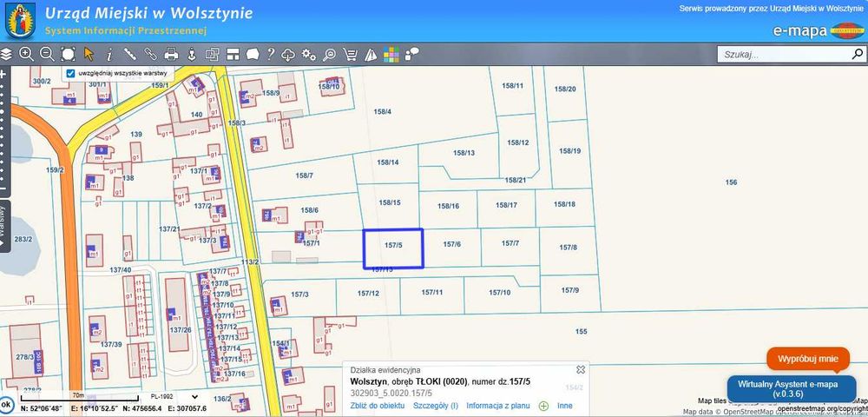Image resolution: width=868 pixels, height=417 pixels.
Task: Open the shopping cart tool
Action: click(x=351, y=54)
